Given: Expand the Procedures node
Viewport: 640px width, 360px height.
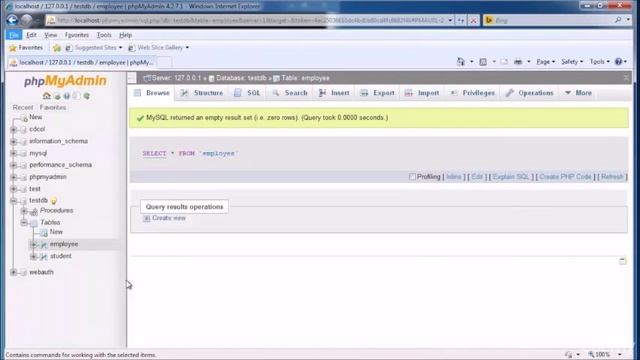Looking at the screenshot, I should tap(24, 211).
